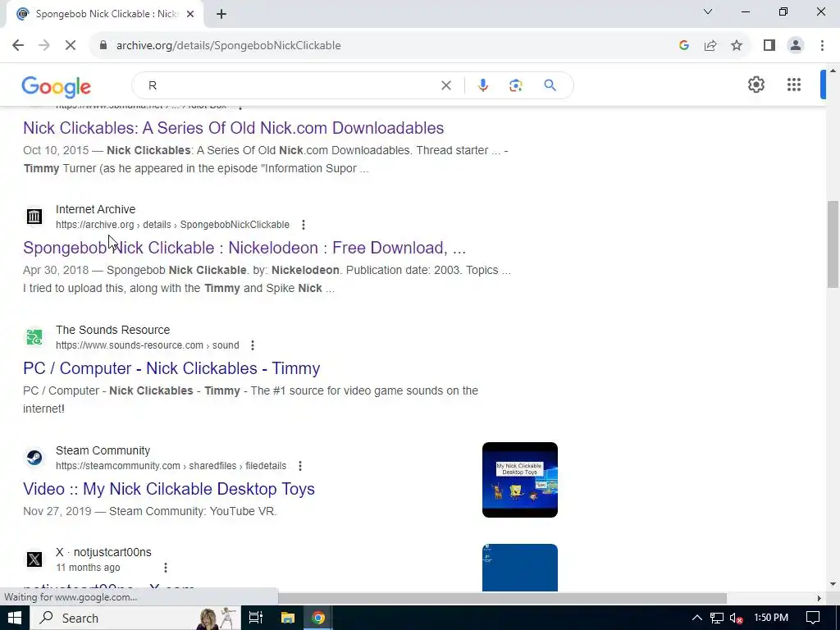Click the X notjustcart00ns favicon

[x=34, y=559]
